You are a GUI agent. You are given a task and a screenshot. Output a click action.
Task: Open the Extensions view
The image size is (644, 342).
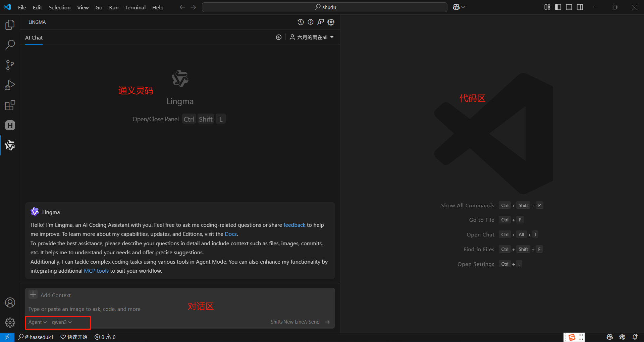coord(10,105)
